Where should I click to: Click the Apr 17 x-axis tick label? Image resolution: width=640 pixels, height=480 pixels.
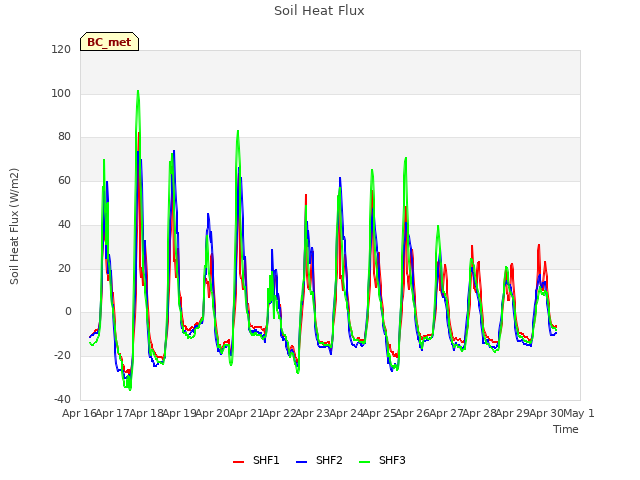(x=113, y=413)
